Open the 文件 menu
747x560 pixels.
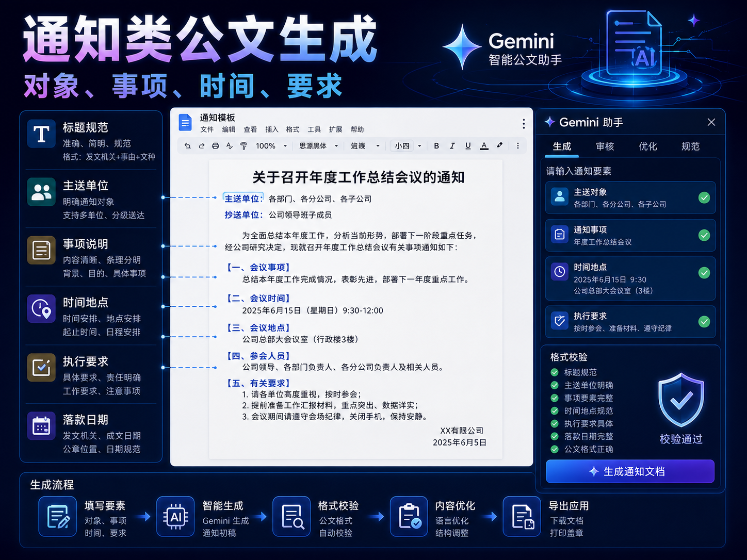pos(207,129)
